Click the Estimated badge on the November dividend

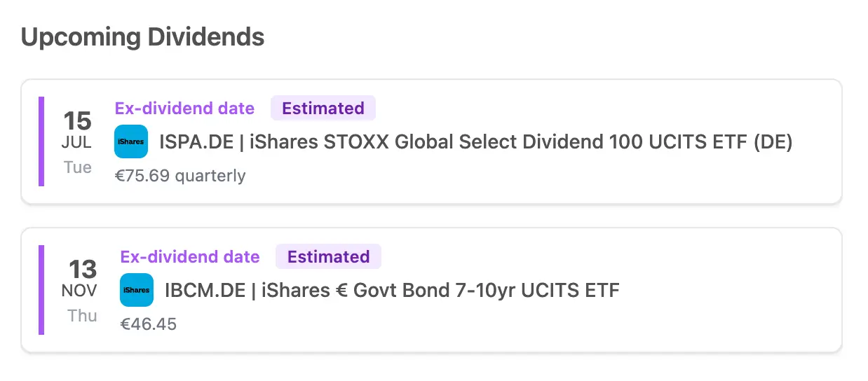[328, 257]
